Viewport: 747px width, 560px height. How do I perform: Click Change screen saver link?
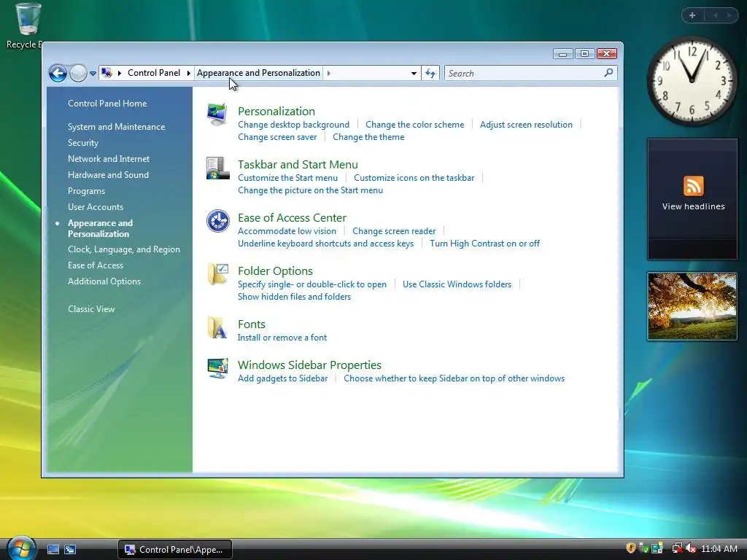(x=277, y=137)
